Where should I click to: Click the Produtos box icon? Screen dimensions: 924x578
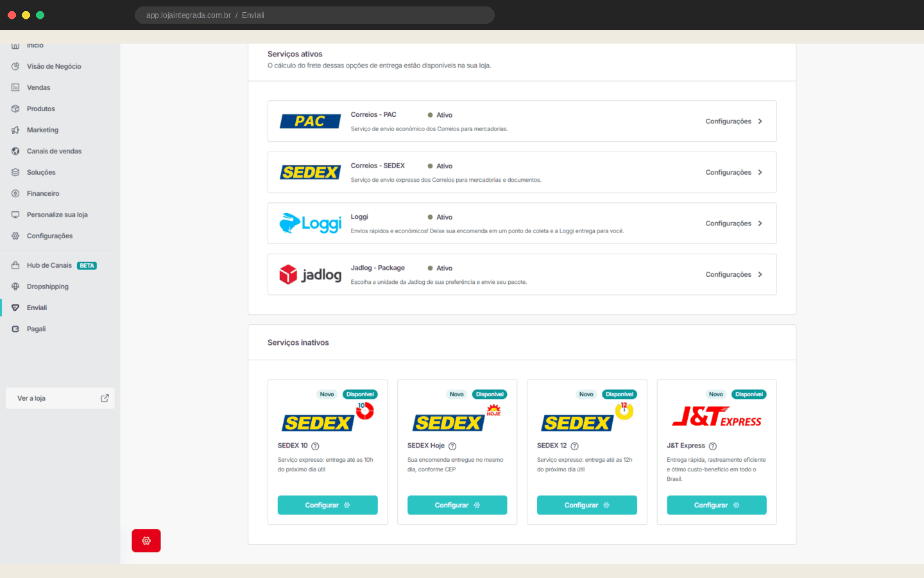15,109
